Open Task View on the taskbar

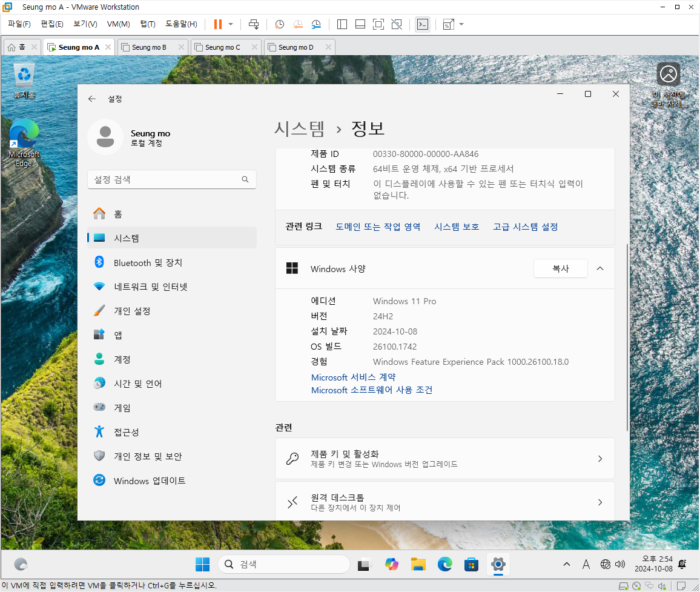pyautogui.click(x=364, y=564)
